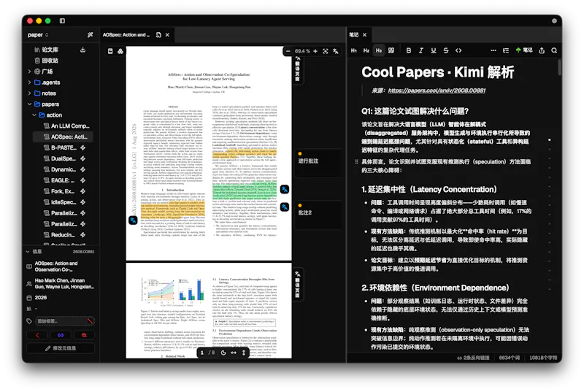Click the cluster icon above PDF
Screen dimensions: 584x392
pos(120,51)
